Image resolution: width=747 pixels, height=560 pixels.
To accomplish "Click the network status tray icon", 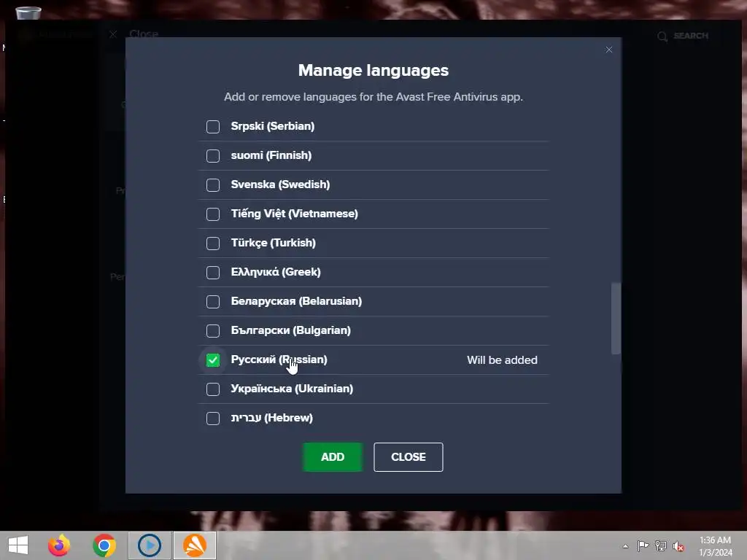I will pos(661,545).
